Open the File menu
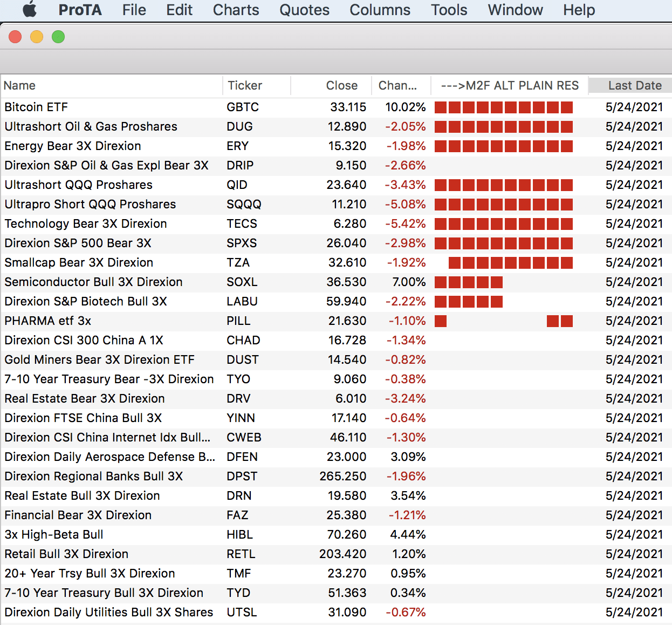The image size is (672, 625). [x=134, y=10]
